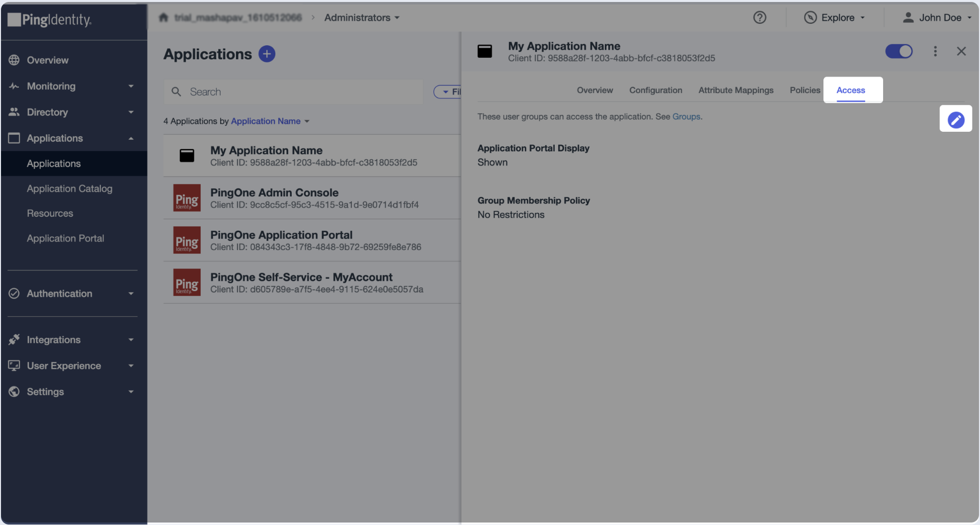Switch to the Configuration tab

(655, 90)
